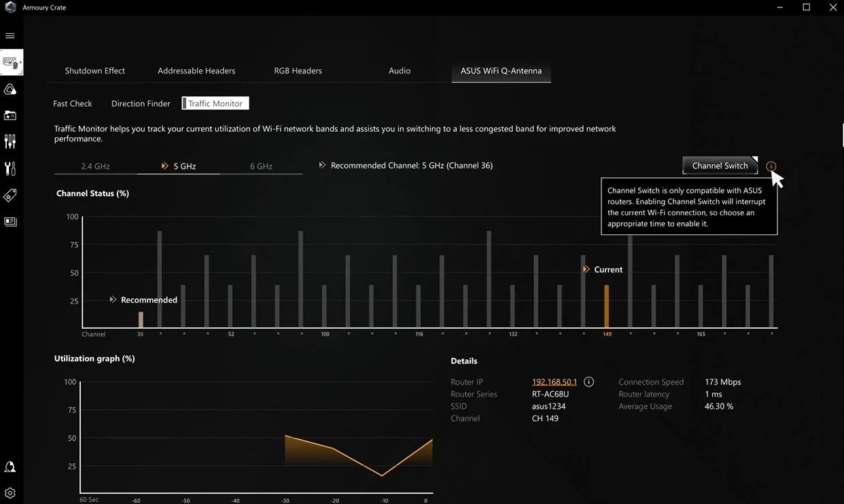Image resolution: width=844 pixels, height=504 pixels.
Task: Click the channel value CH 149
Action: [545, 418]
